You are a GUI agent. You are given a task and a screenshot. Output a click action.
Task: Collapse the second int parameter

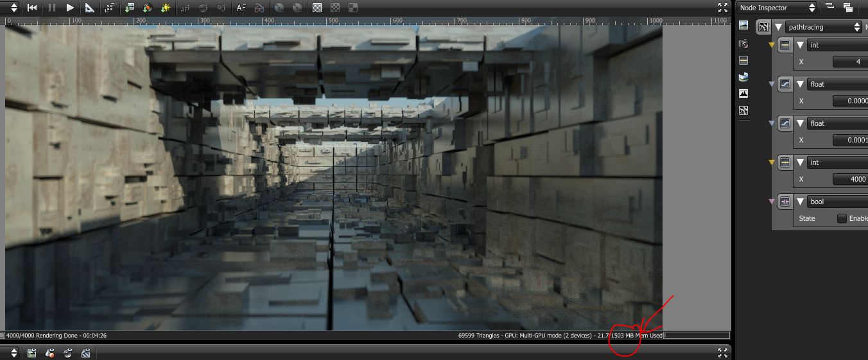coord(801,162)
